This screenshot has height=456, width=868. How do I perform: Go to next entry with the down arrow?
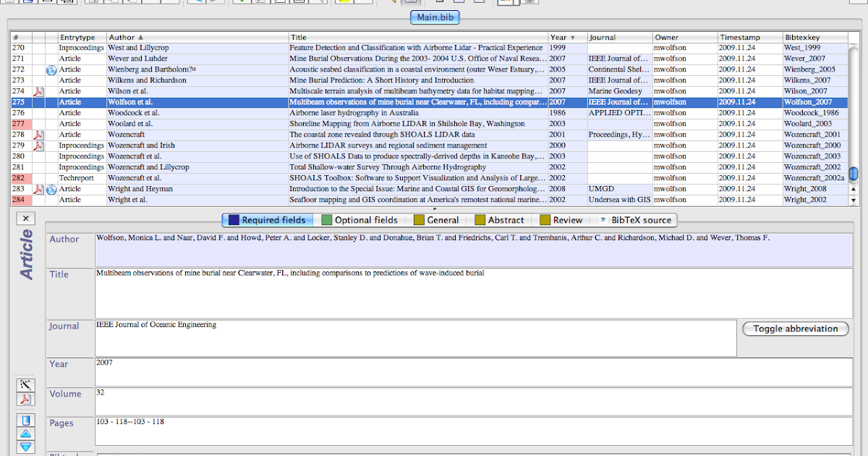(25, 447)
